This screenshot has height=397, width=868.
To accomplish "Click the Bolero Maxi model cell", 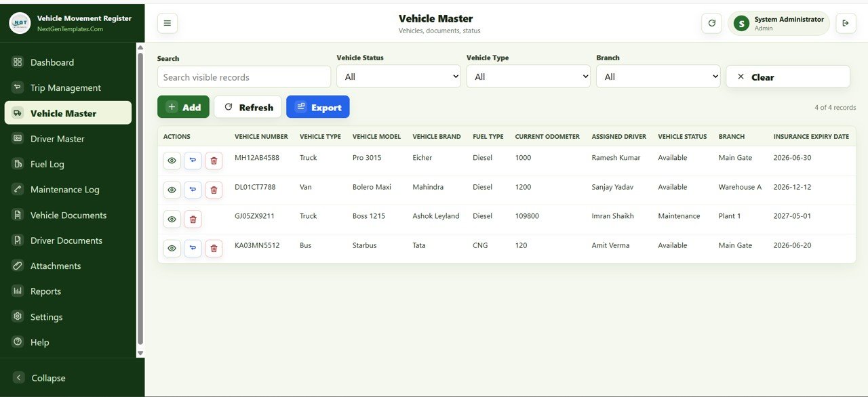I will coord(372,187).
